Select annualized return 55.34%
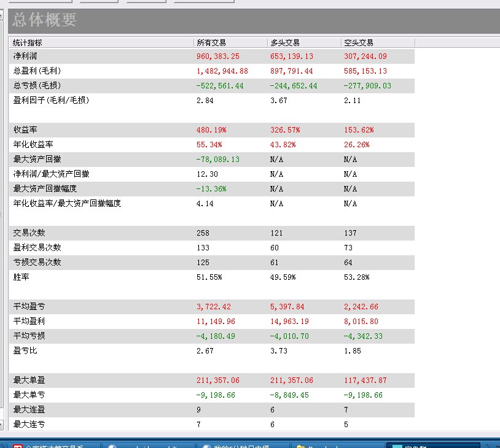The width and height of the screenshot is (500, 448). [x=209, y=145]
